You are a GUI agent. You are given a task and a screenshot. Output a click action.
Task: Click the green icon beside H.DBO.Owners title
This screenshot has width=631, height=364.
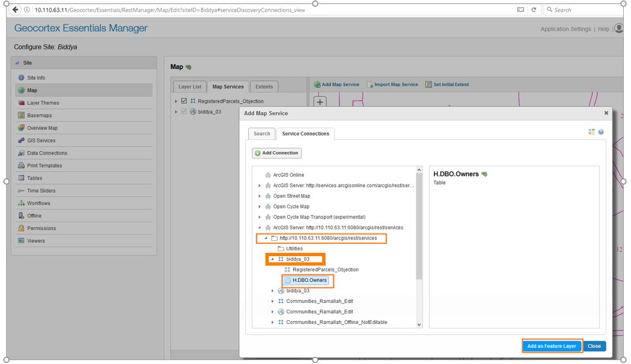tap(485, 174)
